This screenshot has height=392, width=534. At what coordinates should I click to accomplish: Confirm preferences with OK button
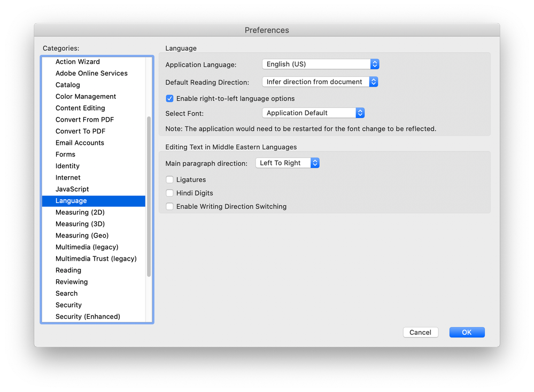pos(467,332)
